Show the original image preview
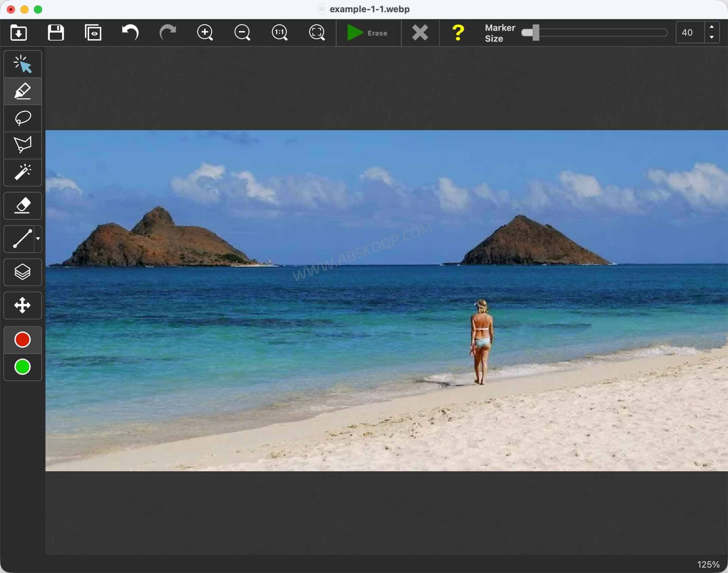Image resolution: width=728 pixels, height=573 pixels. coord(93,33)
